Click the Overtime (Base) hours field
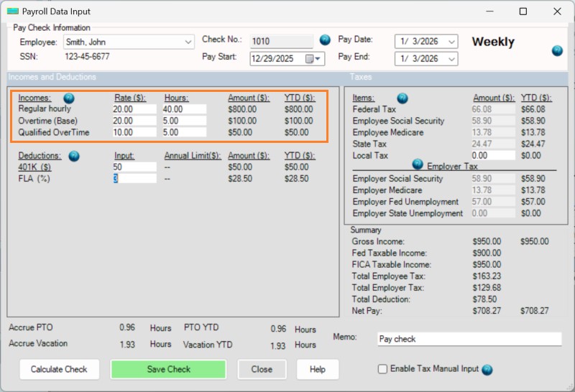 185,121
